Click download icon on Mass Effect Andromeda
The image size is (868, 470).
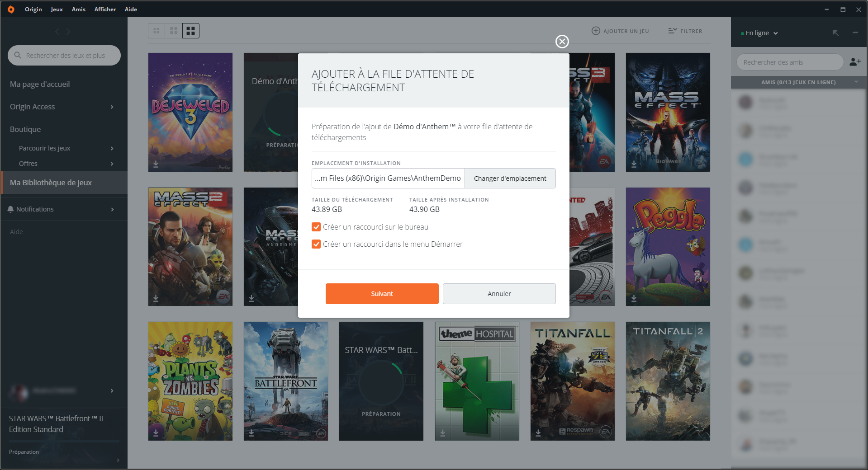[251, 298]
